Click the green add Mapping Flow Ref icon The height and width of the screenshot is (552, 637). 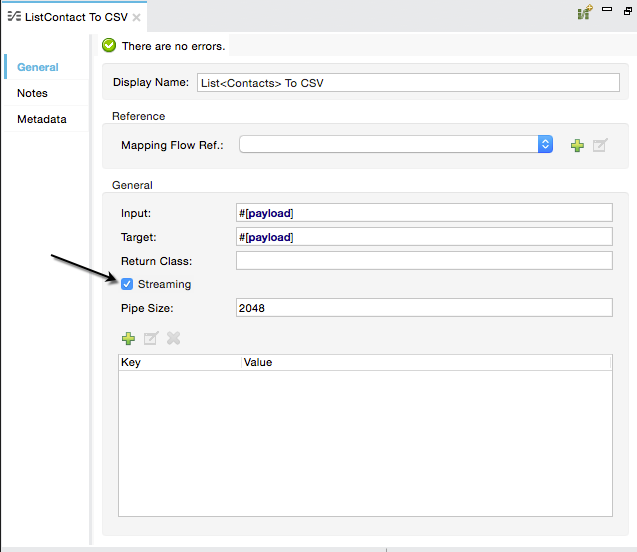coord(577,145)
